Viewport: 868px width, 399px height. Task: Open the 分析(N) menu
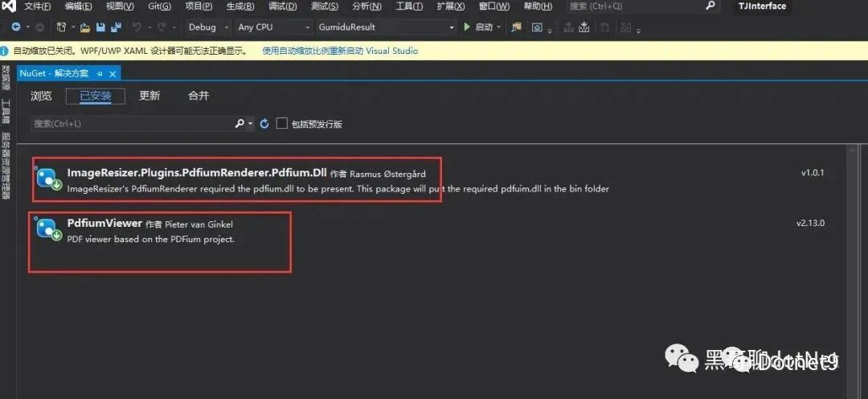(x=366, y=6)
